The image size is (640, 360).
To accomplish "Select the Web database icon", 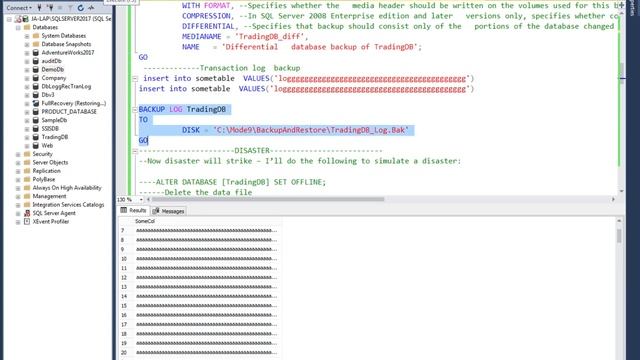I will click(36, 145).
